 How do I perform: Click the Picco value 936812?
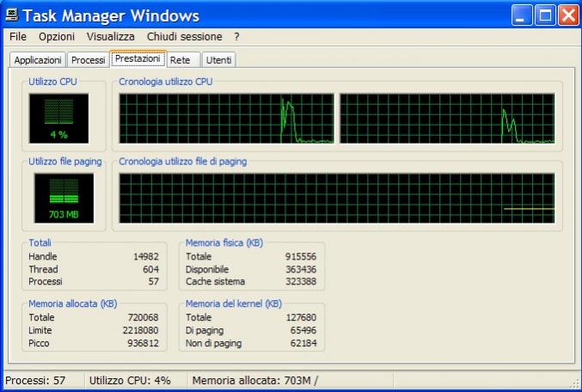click(144, 343)
